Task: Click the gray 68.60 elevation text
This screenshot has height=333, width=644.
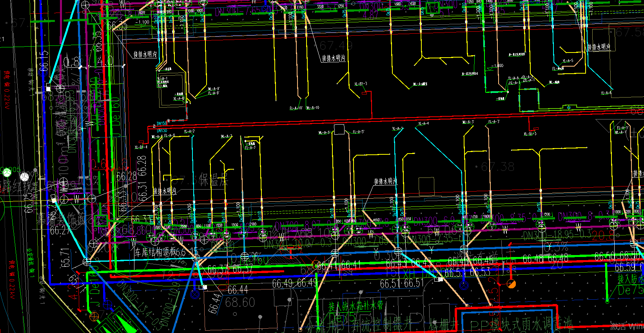Action: 240,302
